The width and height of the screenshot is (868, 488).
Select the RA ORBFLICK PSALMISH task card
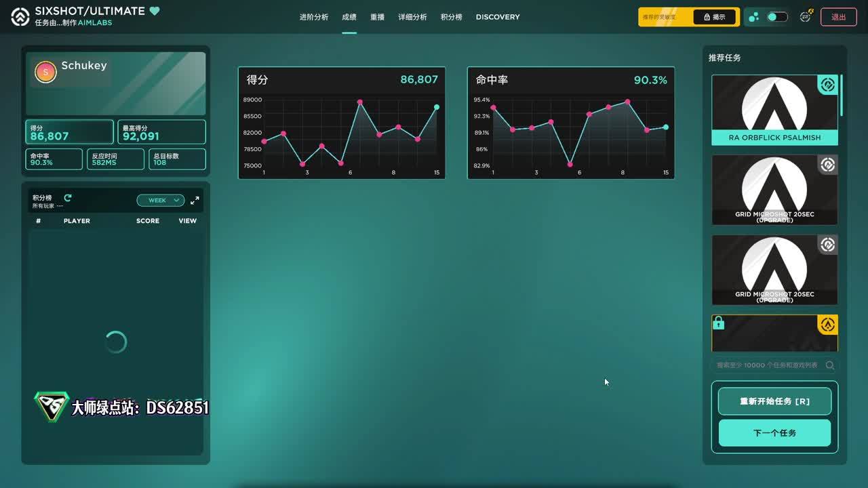click(x=774, y=110)
